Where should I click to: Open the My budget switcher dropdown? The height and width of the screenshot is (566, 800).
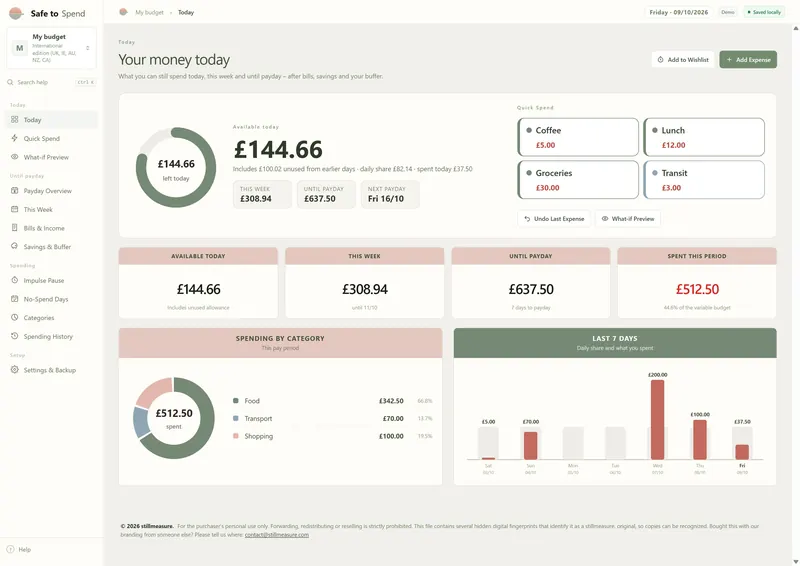coord(52,48)
